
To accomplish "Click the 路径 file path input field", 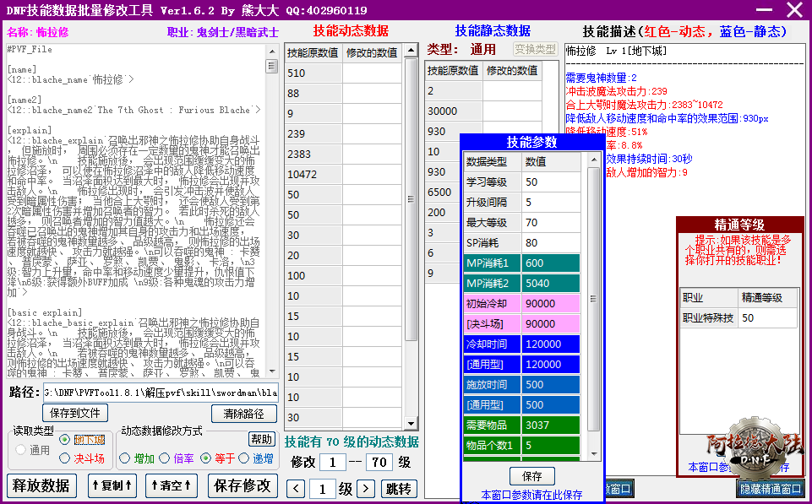I will 161,393.
